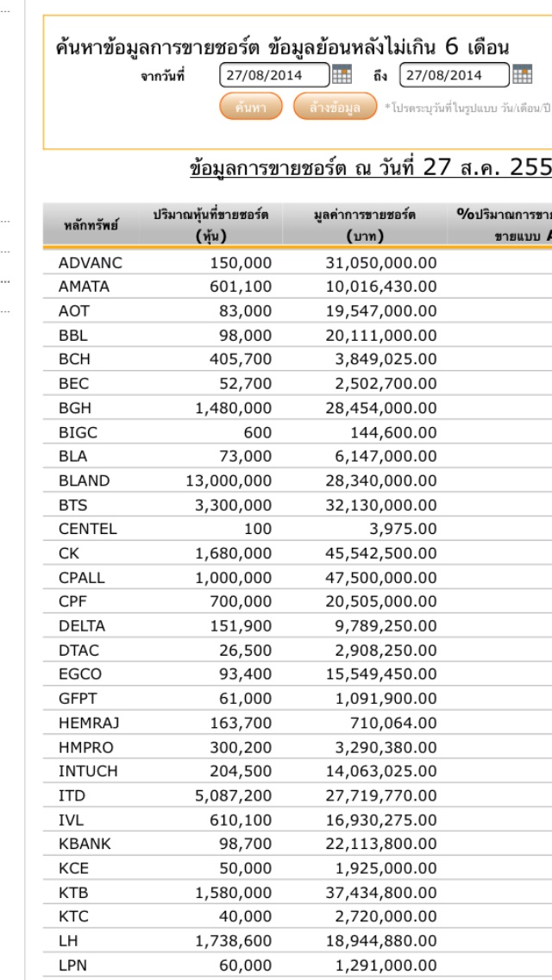
Task: Select the AMATA stock symbol
Action: tap(84, 286)
